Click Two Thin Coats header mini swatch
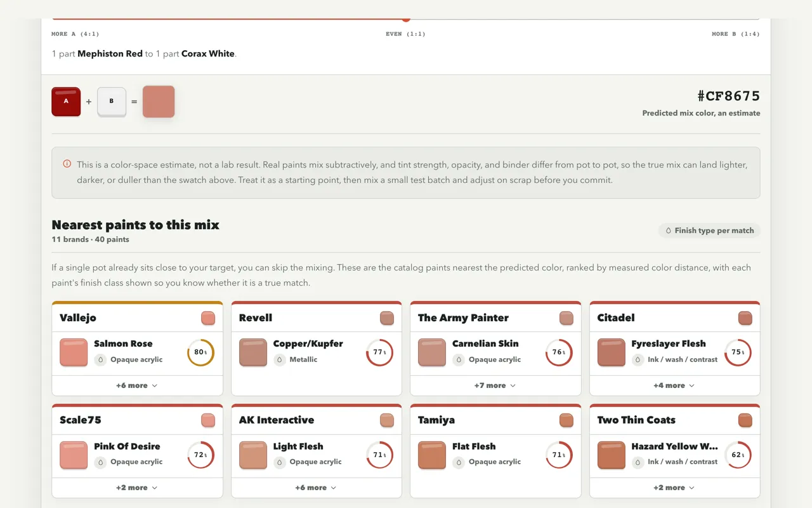Screen dimensions: 812x508 tap(745, 420)
